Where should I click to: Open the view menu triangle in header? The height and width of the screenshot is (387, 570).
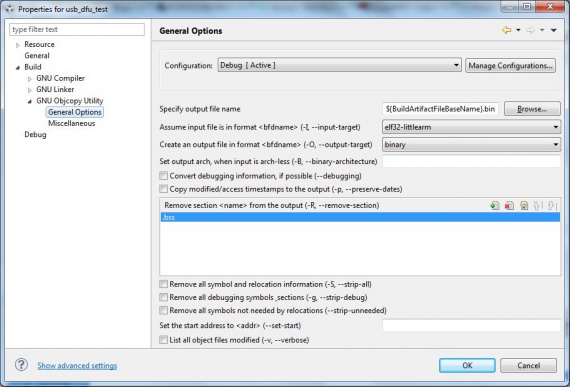pos(554,30)
